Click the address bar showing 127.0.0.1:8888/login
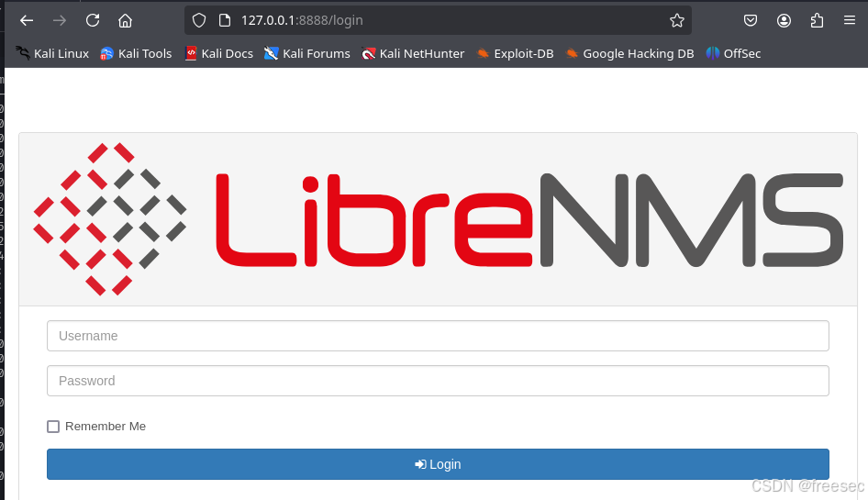This screenshot has width=868, height=500. click(x=438, y=20)
